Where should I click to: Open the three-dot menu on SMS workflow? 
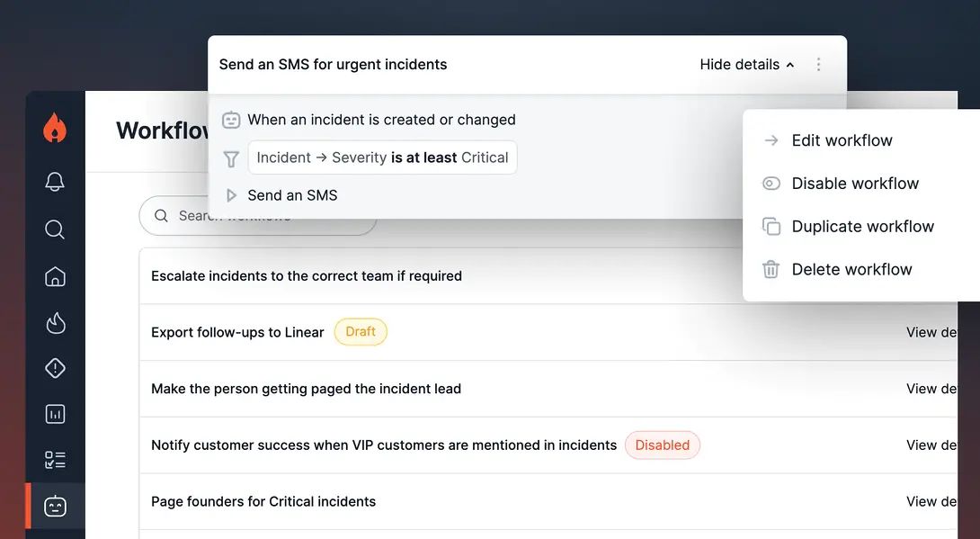coord(818,65)
